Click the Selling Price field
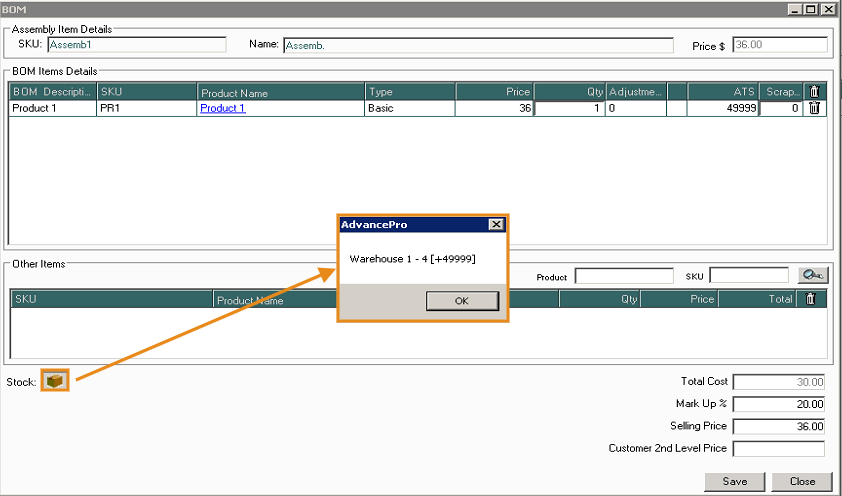 (x=779, y=426)
